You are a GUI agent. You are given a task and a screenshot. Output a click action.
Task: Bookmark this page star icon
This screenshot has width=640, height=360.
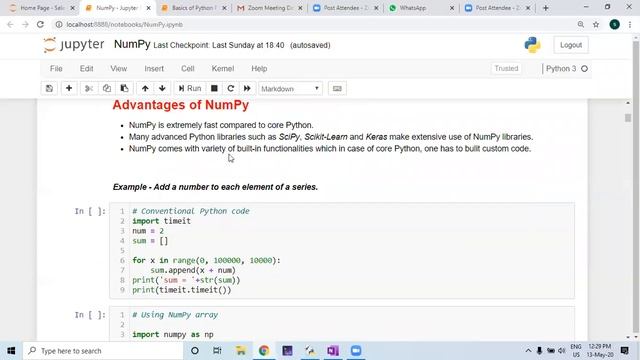(596, 24)
